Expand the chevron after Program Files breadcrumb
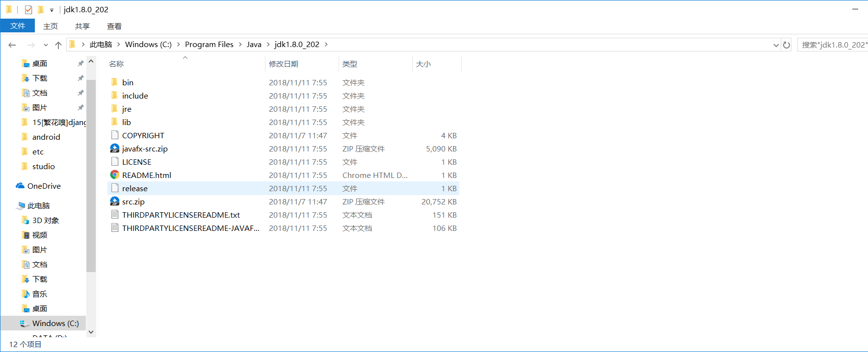The image size is (868, 352). pos(240,44)
